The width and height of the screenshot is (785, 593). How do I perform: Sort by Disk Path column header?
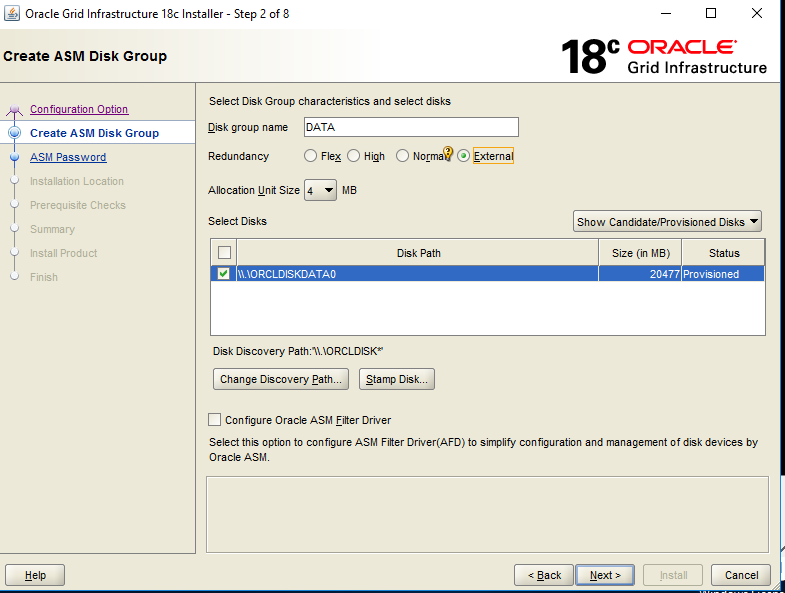click(418, 253)
